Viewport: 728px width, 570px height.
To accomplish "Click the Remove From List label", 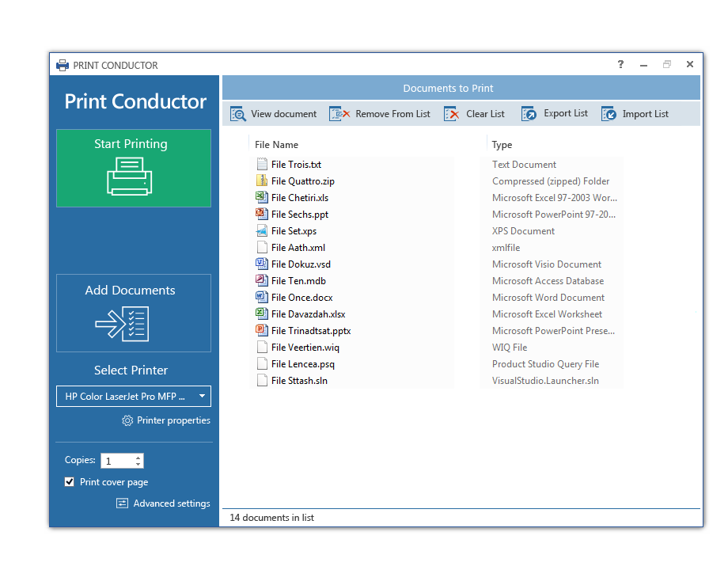I will point(392,114).
